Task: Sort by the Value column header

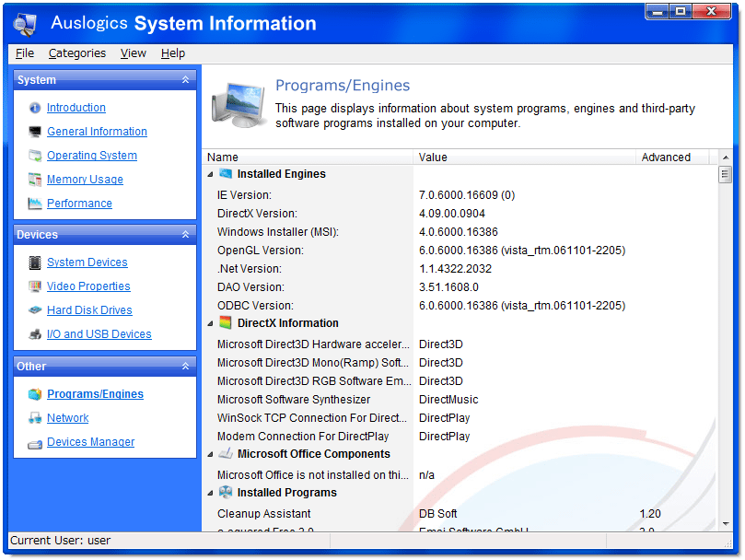Action: pos(524,157)
